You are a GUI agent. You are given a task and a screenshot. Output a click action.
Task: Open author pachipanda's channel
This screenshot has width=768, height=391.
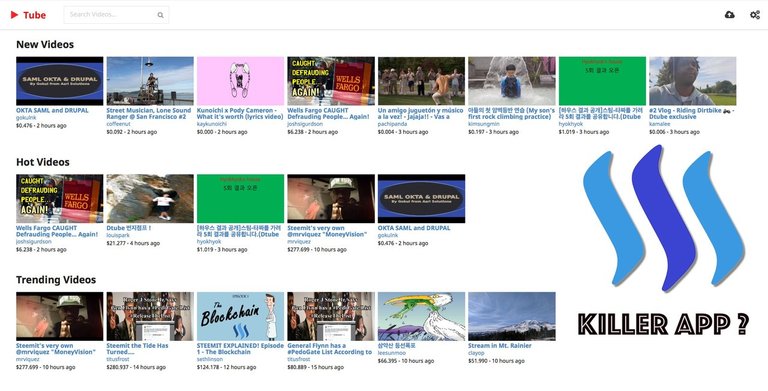pos(392,124)
